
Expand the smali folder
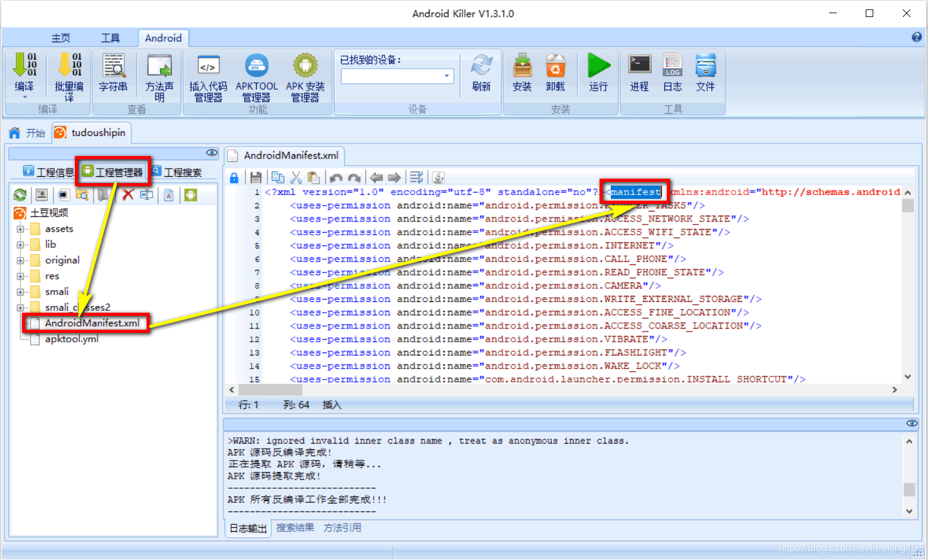pyautogui.click(x=20, y=292)
